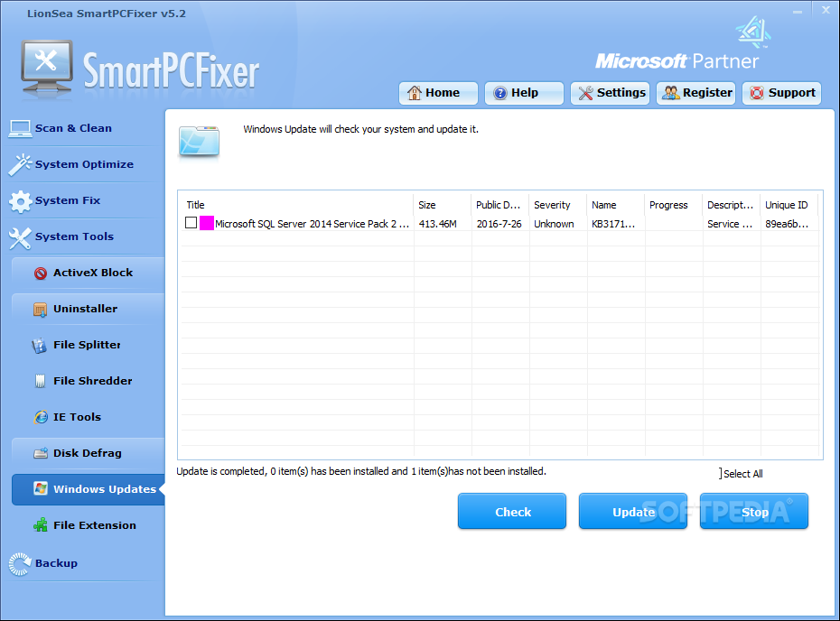The width and height of the screenshot is (840, 621).
Task: Click the Progress column header
Action: click(x=674, y=205)
